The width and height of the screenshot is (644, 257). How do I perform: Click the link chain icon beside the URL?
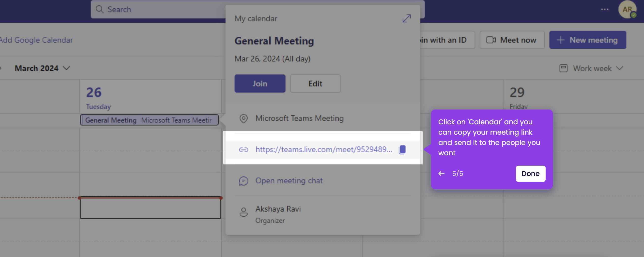243,150
